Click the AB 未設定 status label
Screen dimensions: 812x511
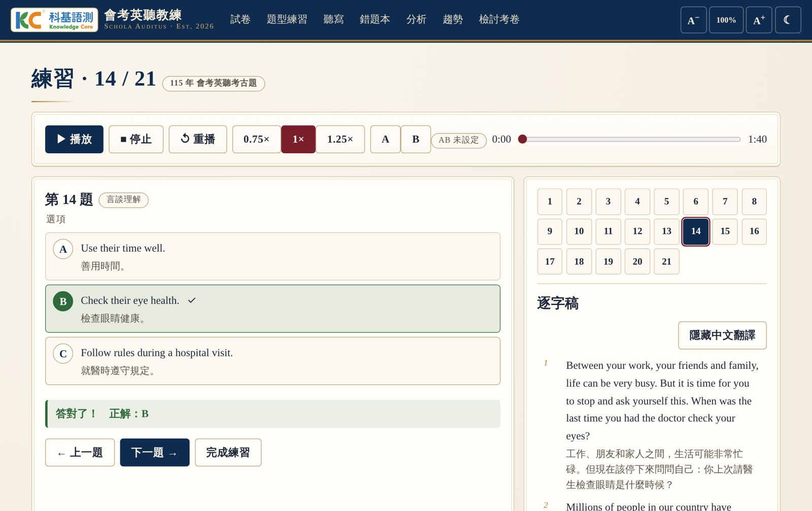click(x=459, y=140)
